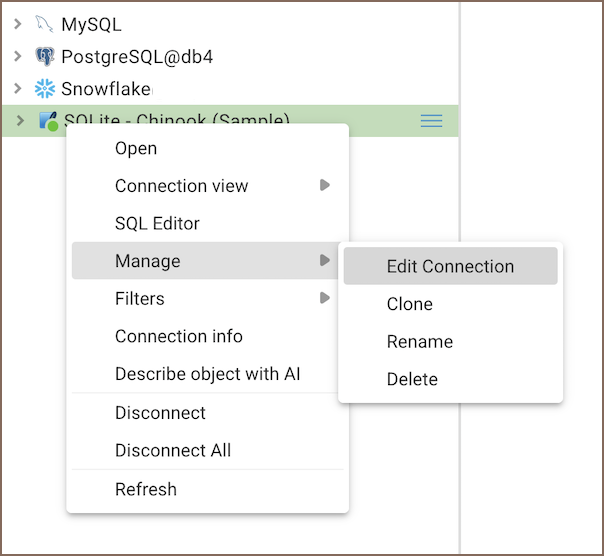The width and height of the screenshot is (604, 556).
Task: Click the SQLite Chinook connection icon
Action: 49,121
